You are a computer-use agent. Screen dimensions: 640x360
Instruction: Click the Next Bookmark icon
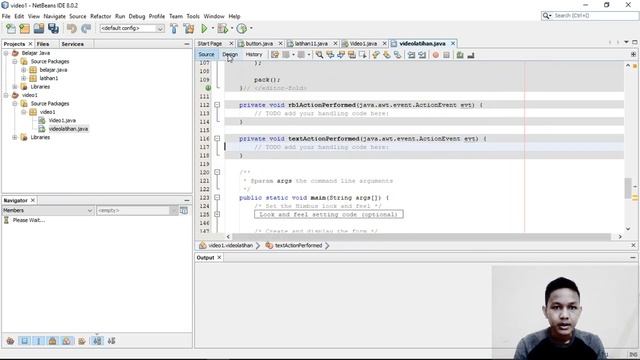click(387, 55)
